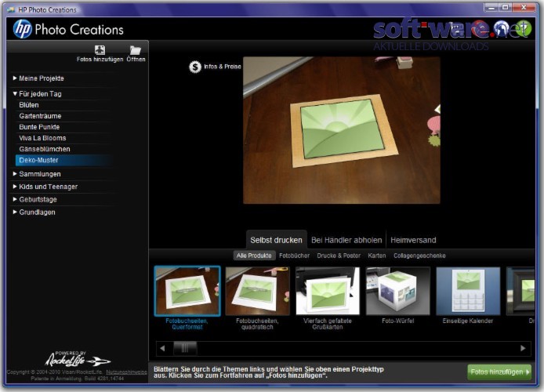Select the Blüten theme

point(29,105)
